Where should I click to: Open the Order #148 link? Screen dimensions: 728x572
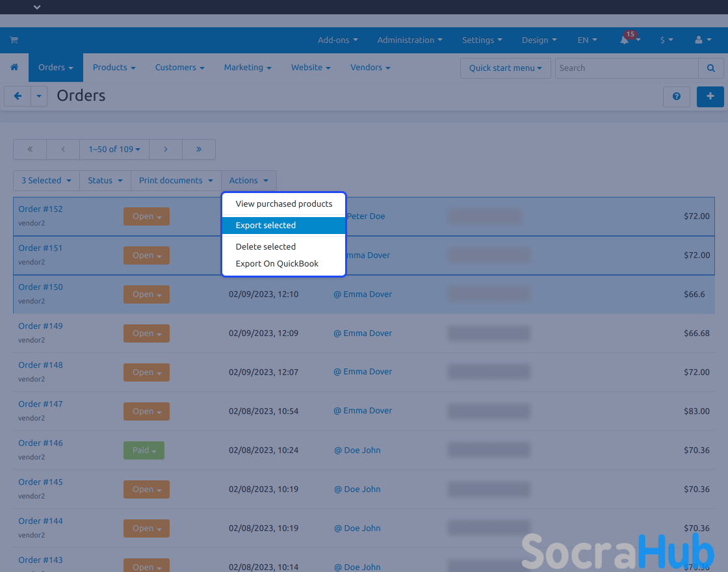(x=40, y=365)
